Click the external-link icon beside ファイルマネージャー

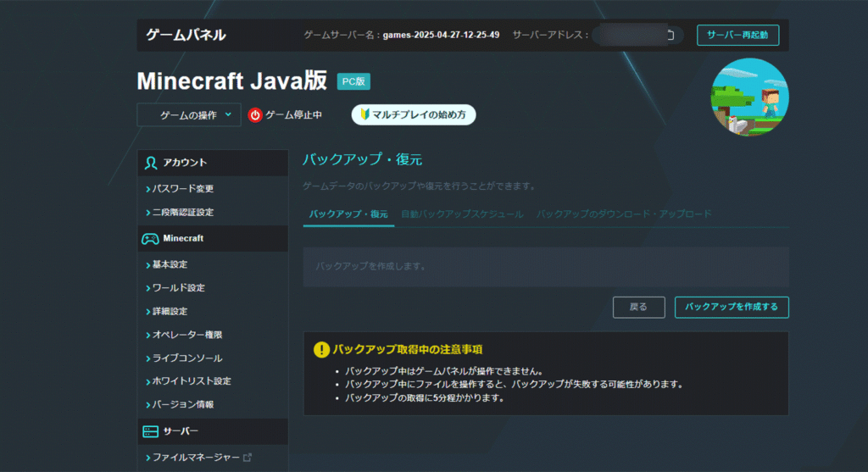pos(248,457)
